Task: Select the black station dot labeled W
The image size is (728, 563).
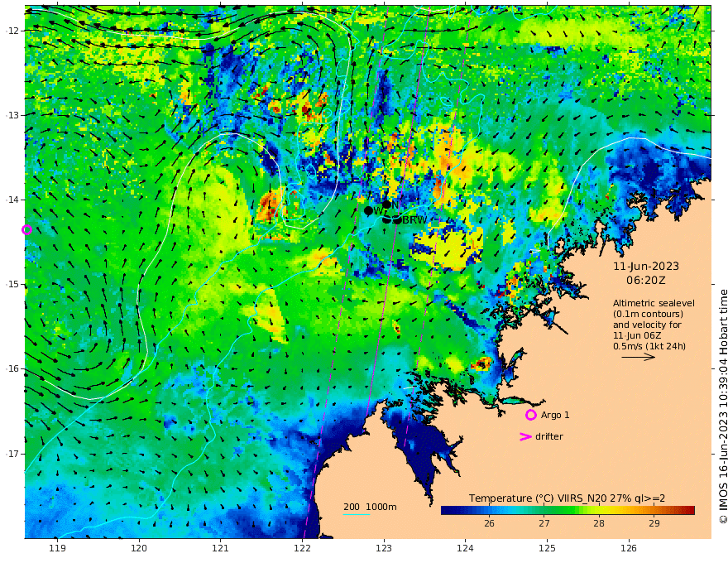Action: (x=369, y=211)
